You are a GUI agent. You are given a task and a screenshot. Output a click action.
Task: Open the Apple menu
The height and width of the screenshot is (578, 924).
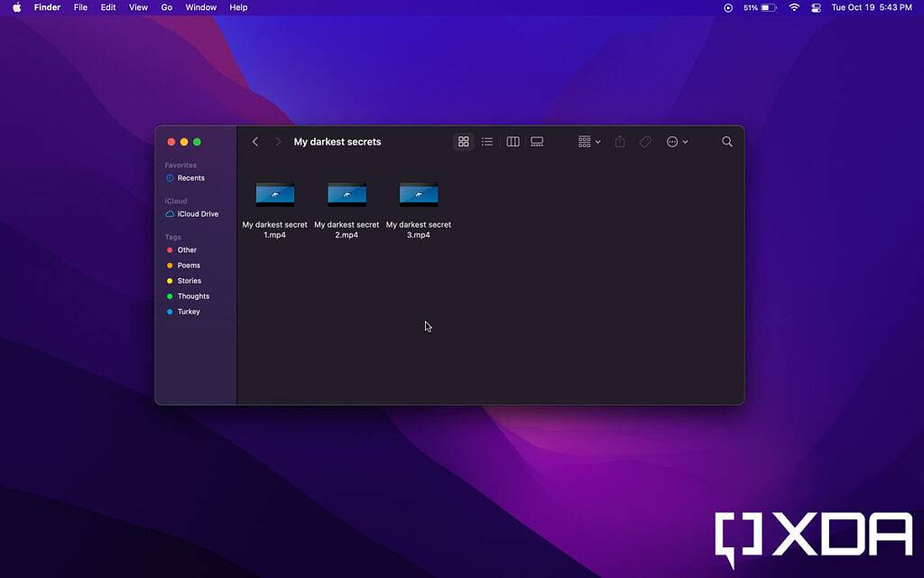pyautogui.click(x=17, y=7)
